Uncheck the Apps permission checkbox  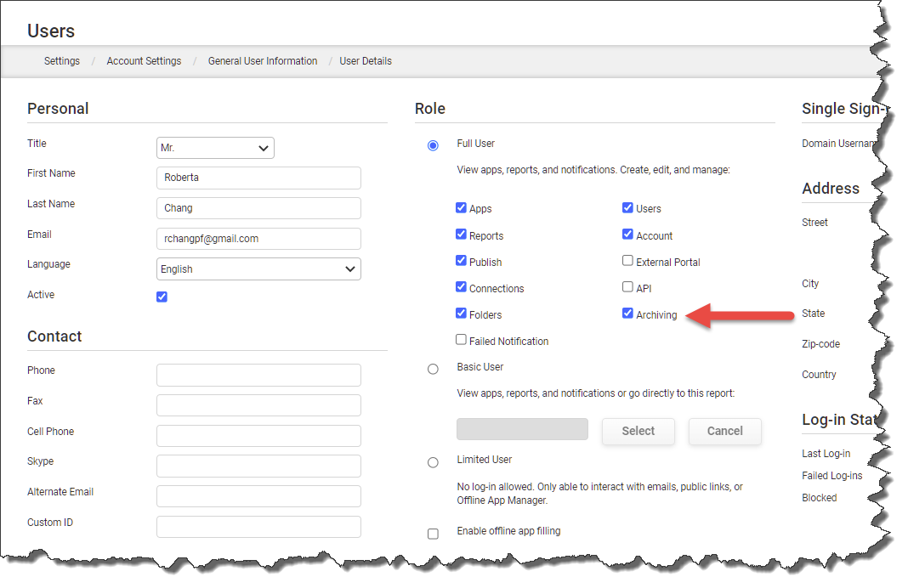[x=461, y=207]
